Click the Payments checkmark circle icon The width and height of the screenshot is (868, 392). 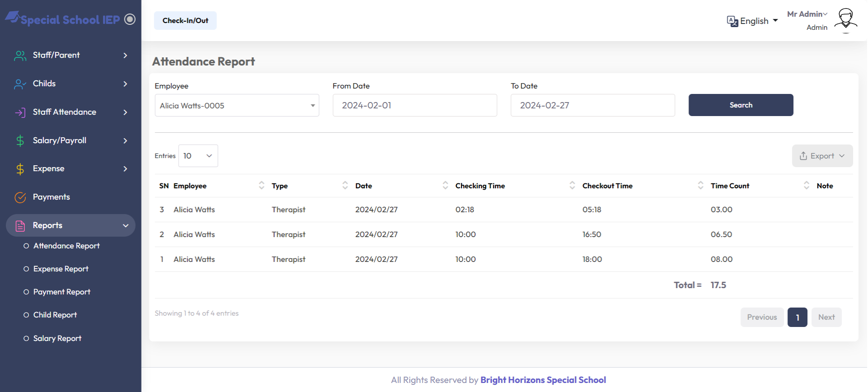tap(20, 197)
